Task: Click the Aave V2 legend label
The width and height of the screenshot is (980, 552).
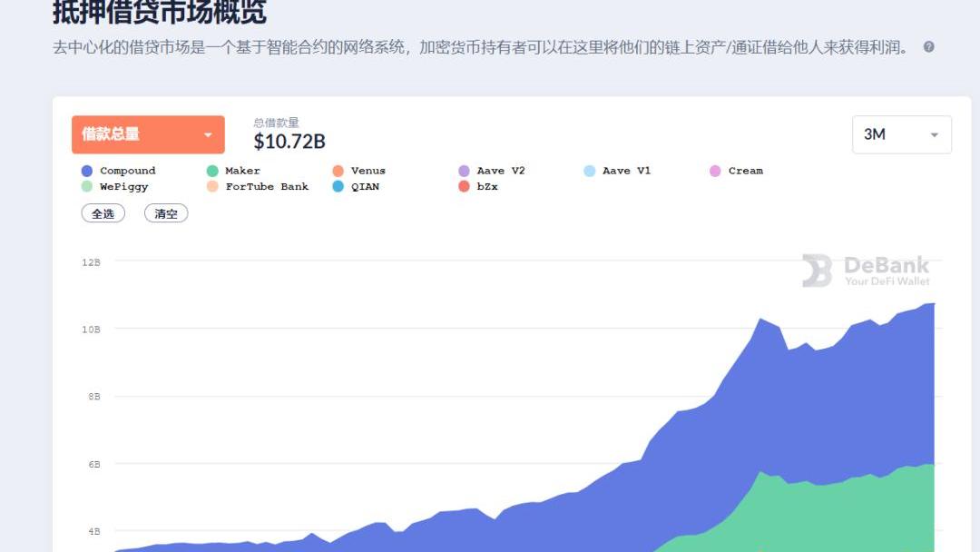Action: tap(501, 171)
